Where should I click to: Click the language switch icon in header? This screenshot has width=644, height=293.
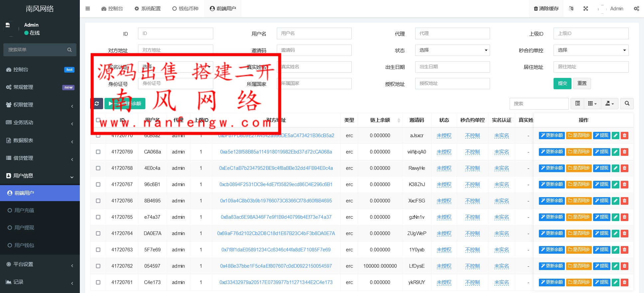pyautogui.click(x=571, y=9)
